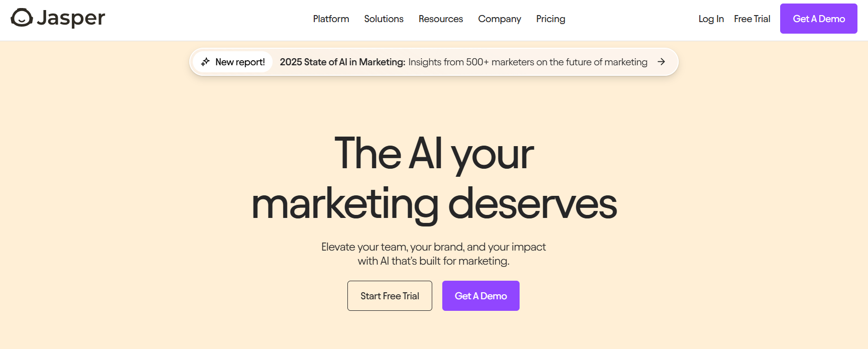868x349 pixels.
Task: Click the Jasper wordmark text
Action: point(71,19)
